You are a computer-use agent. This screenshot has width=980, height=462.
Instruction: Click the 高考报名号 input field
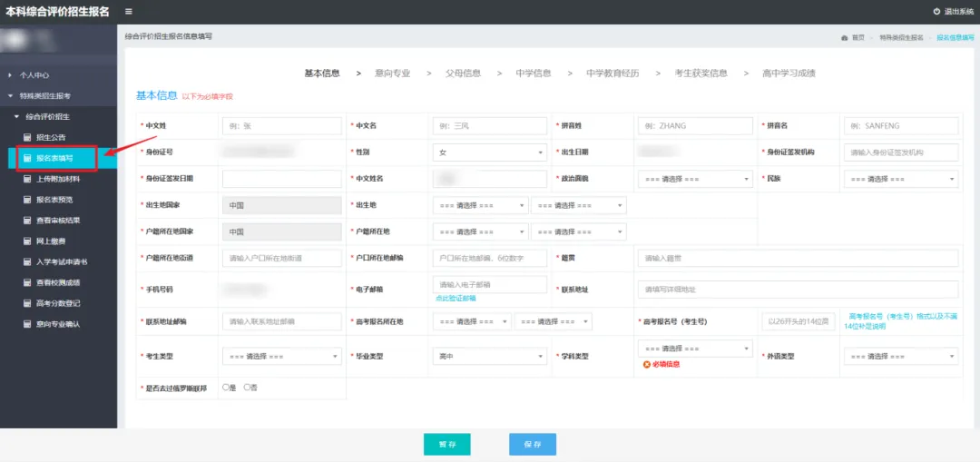(799, 321)
